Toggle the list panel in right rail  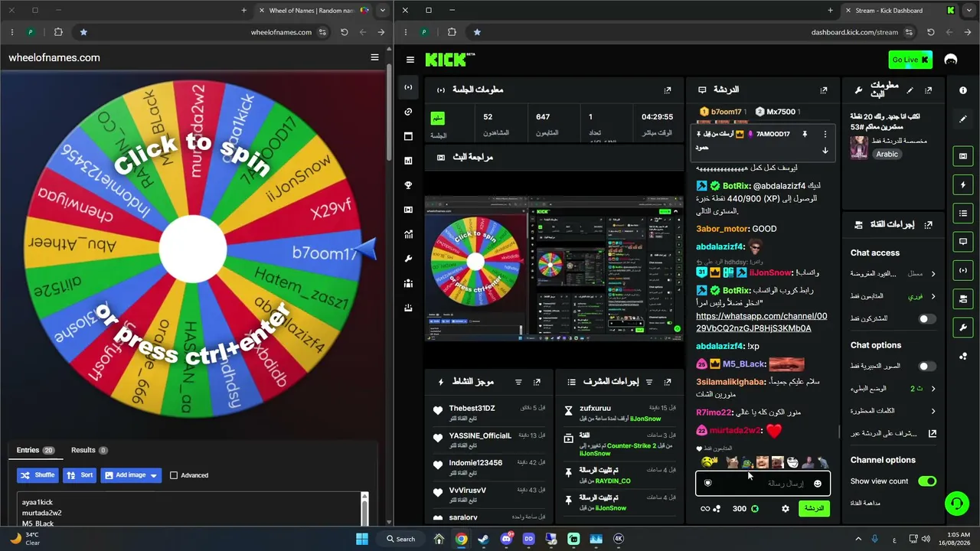tap(963, 213)
